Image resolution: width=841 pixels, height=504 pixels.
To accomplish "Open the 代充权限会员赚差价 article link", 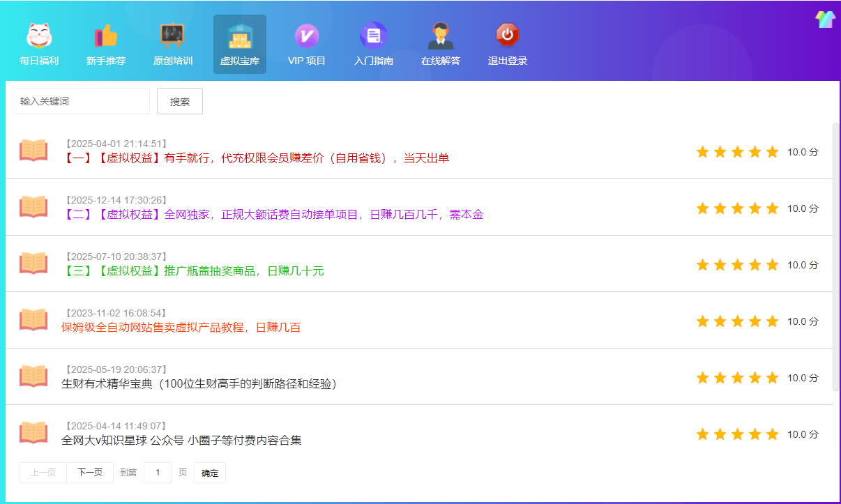I will point(257,158).
